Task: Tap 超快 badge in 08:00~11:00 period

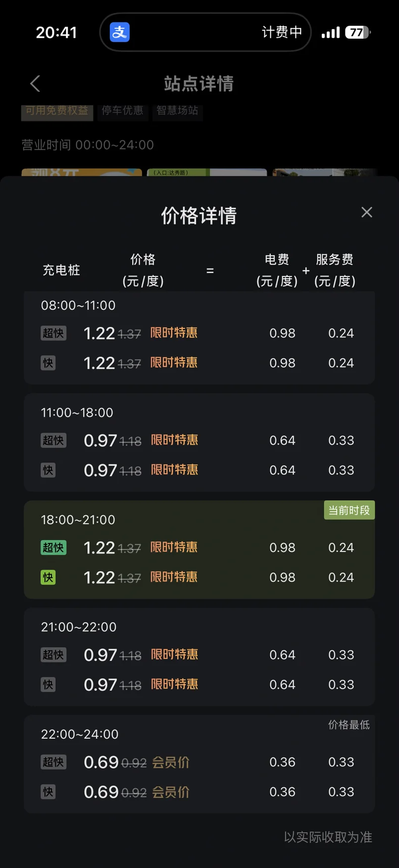Action: tap(53, 333)
